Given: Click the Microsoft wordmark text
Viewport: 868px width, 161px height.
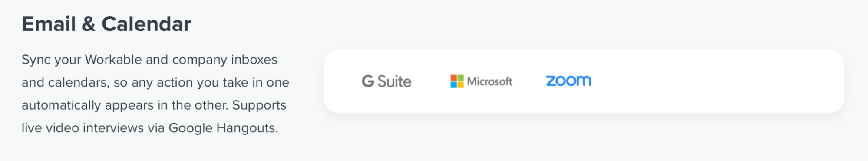Looking at the screenshot, I should (x=490, y=81).
